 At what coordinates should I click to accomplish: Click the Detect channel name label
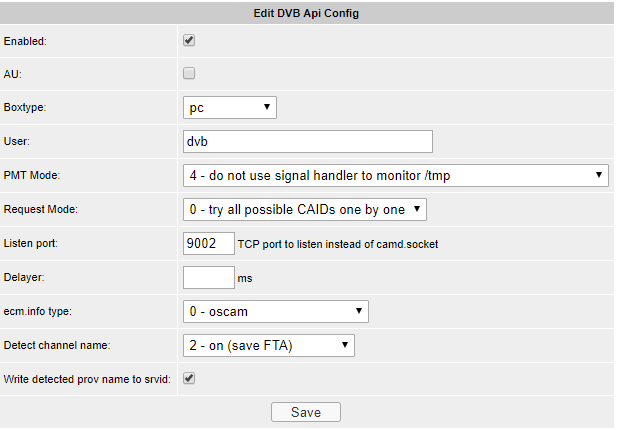click(54, 345)
